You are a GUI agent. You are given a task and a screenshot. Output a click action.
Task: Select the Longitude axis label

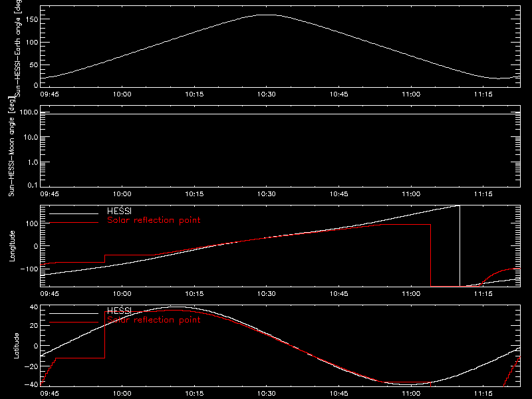click(12, 246)
